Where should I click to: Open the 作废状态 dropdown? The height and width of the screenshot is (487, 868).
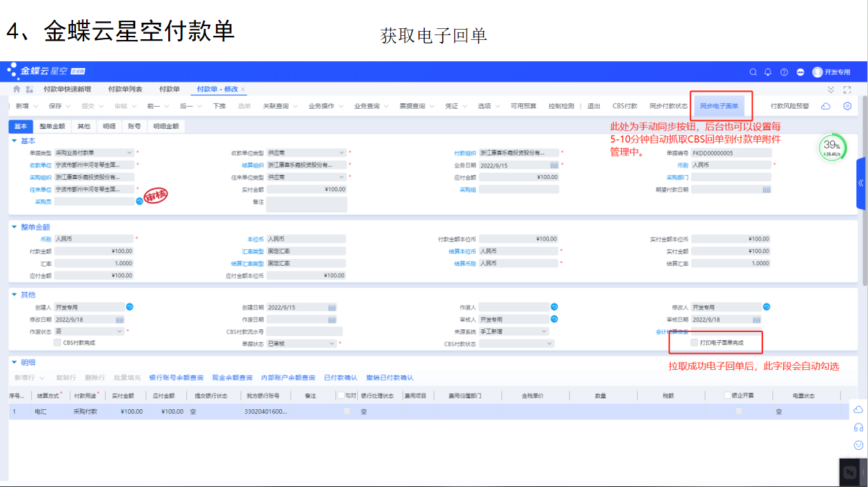120,331
